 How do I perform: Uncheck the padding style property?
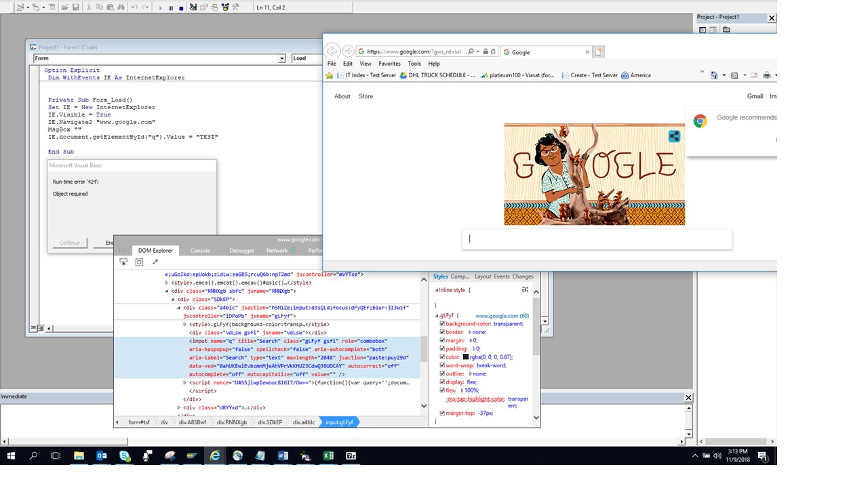point(442,348)
